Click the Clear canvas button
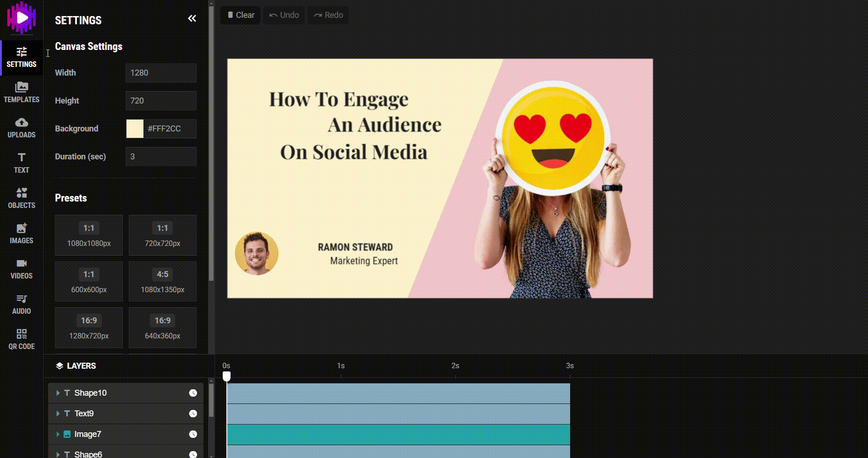This screenshot has height=458, width=868. (x=241, y=15)
